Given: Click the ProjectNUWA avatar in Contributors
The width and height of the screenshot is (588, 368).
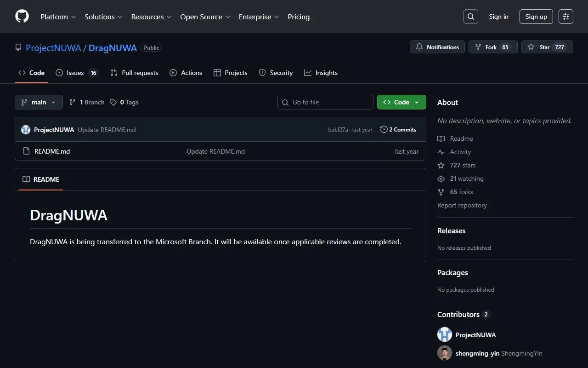Looking at the screenshot, I should click(x=445, y=335).
